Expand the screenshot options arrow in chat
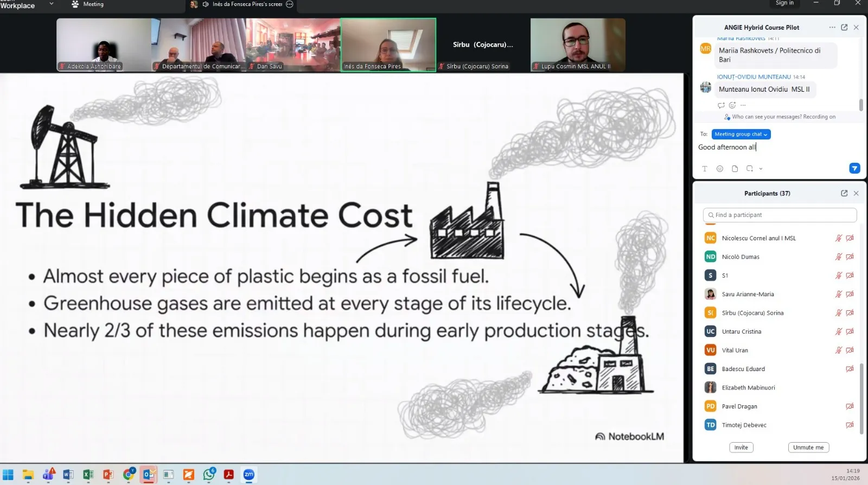The width and height of the screenshot is (868, 485). tap(761, 169)
